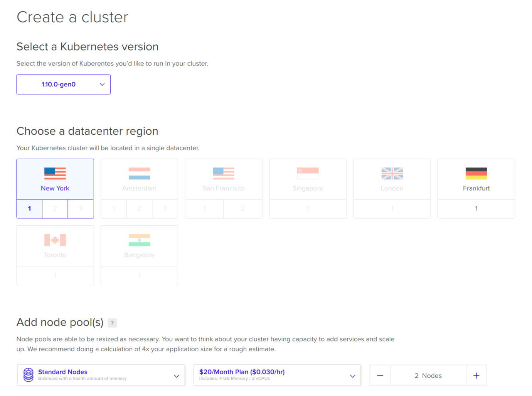The width and height of the screenshot is (532, 396).
Task: Click the Standard Nodes stack icon
Action: [x=29, y=375]
